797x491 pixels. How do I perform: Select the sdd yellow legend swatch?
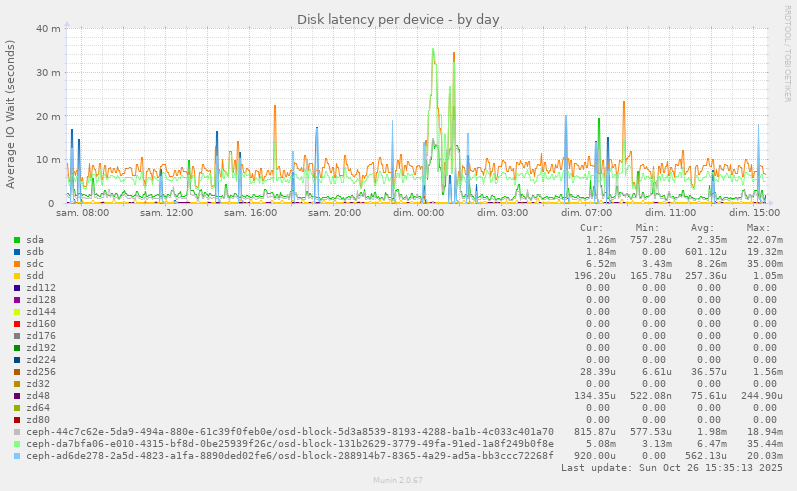tap(17, 276)
